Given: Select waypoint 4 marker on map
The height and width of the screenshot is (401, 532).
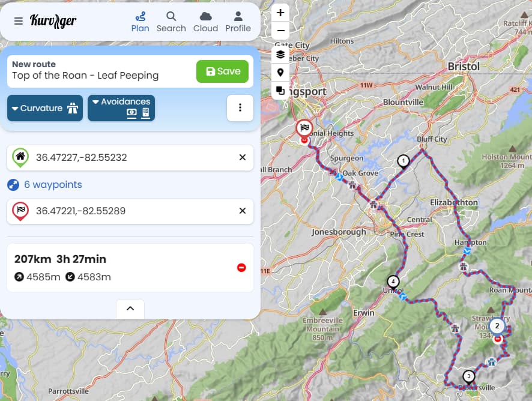Looking at the screenshot, I should 393,281.
